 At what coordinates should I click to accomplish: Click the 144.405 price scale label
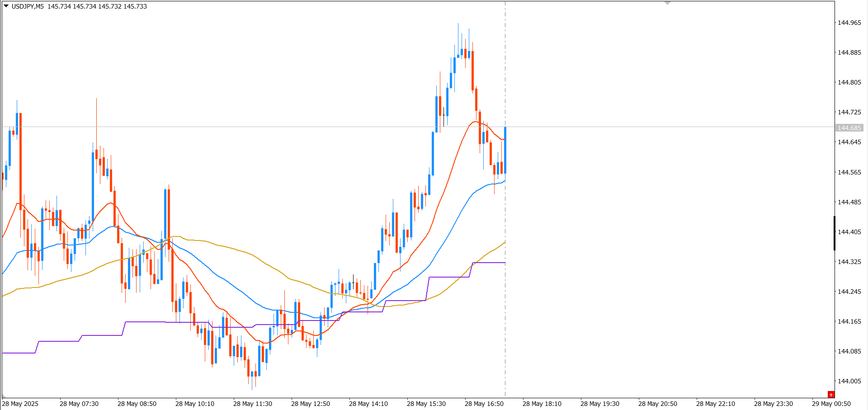849,232
